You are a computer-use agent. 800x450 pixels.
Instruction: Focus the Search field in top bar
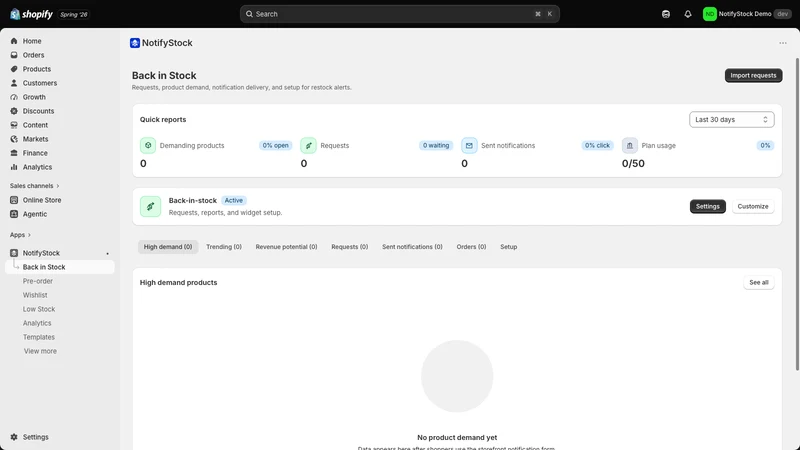(399, 14)
